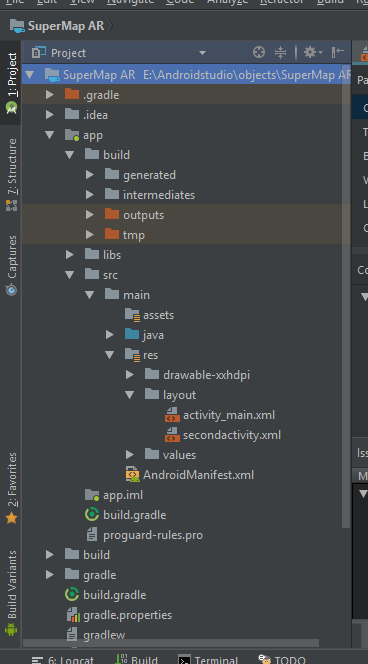The width and height of the screenshot is (368, 664).
Task: Select the assets folder icon
Action: pyautogui.click(x=132, y=315)
